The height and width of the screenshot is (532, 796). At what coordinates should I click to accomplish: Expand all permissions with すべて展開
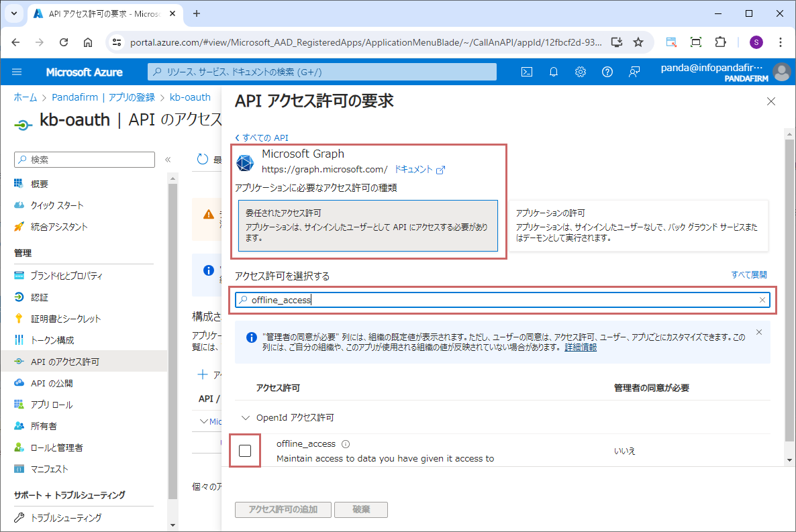coord(748,275)
